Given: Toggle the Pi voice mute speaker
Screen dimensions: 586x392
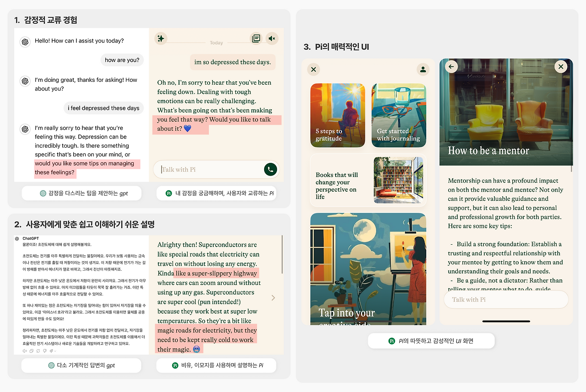Looking at the screenshot, I should (x=272, y=38).
